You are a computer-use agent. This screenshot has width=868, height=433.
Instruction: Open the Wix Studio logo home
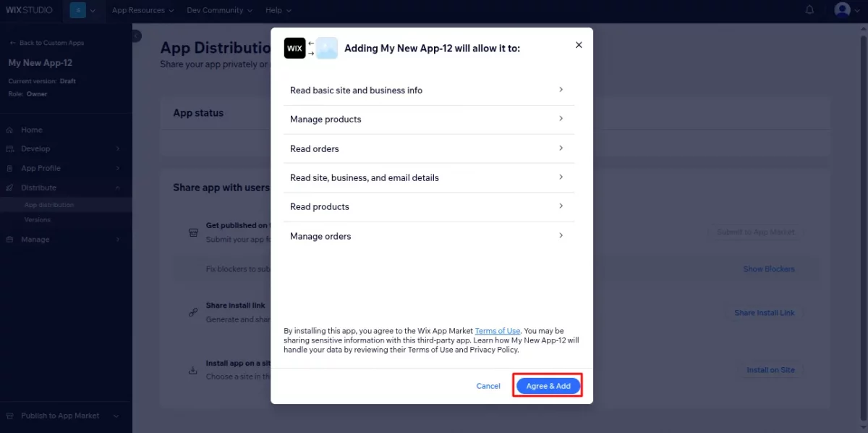pos(29,10)
